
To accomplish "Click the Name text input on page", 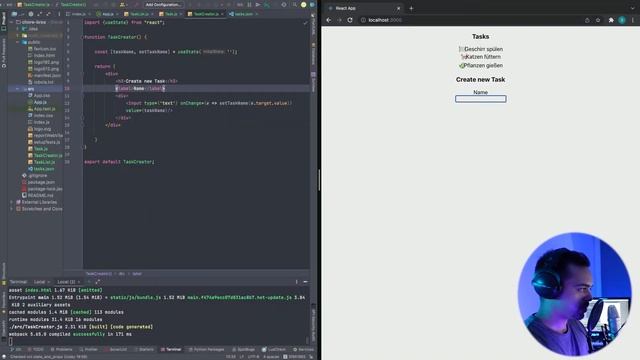I will point(480,99).
